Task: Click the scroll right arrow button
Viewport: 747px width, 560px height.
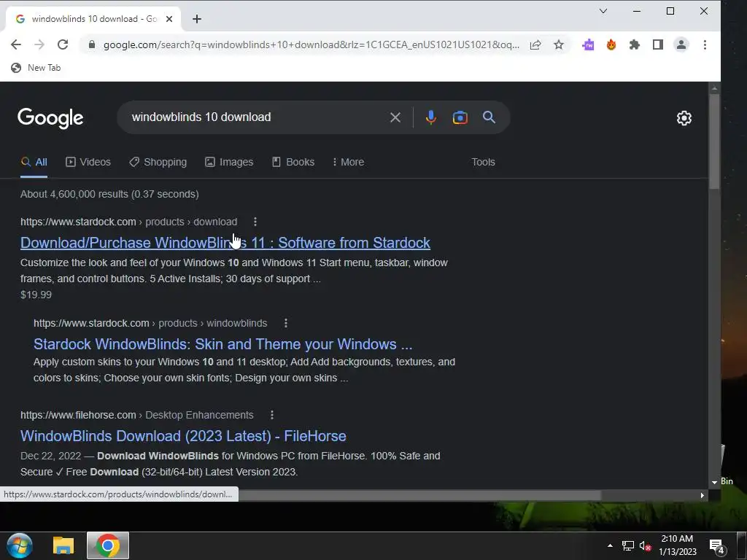Action: point(703,495)
